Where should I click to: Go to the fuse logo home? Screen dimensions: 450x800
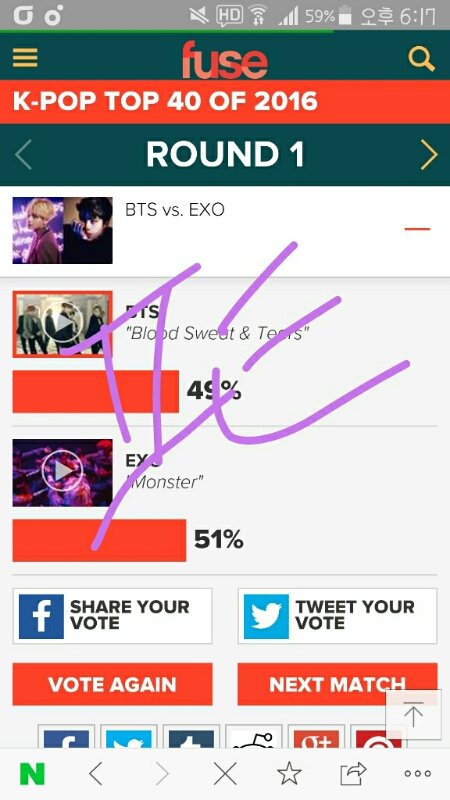click(x=224, y=60)
